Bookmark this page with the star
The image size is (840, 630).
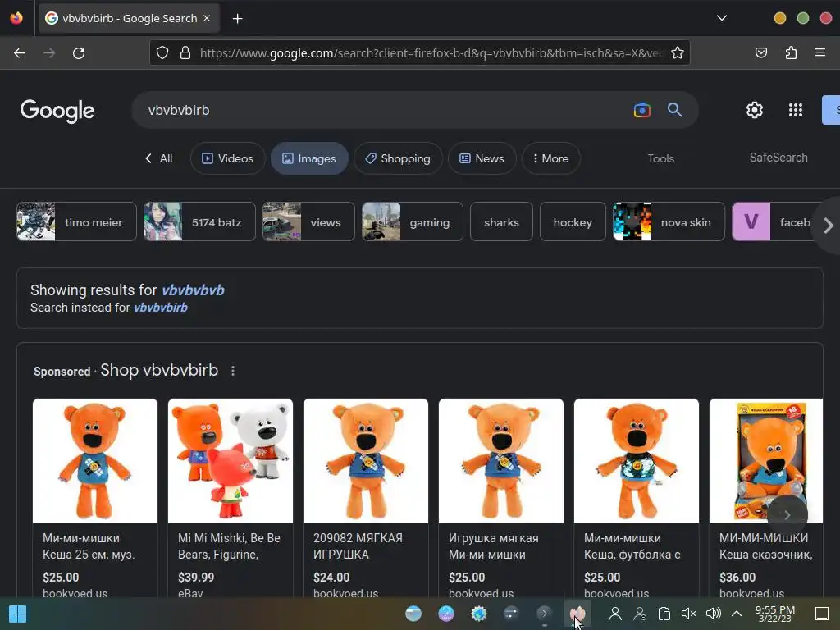677,52
